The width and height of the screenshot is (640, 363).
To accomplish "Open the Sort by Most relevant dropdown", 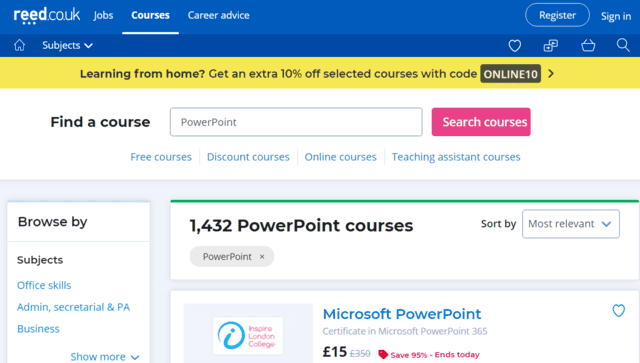I will [571, 224].
